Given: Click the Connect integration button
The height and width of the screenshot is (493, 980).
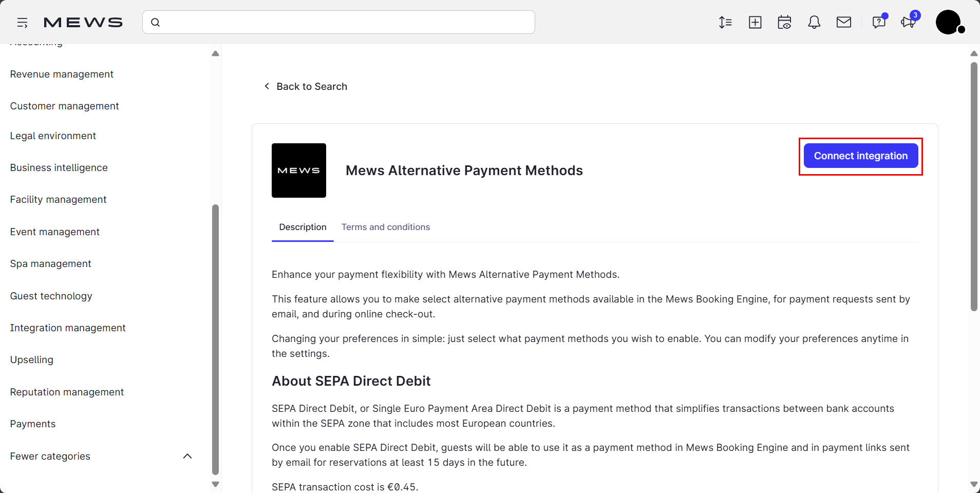Looking at the screenshot, I should [x=861, y=156].
